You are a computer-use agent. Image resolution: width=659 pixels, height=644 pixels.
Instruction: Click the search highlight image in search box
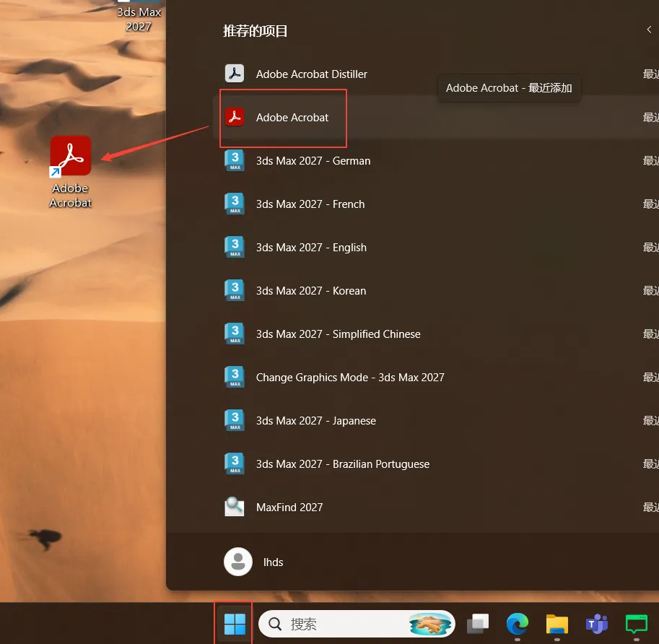(430, 624)
